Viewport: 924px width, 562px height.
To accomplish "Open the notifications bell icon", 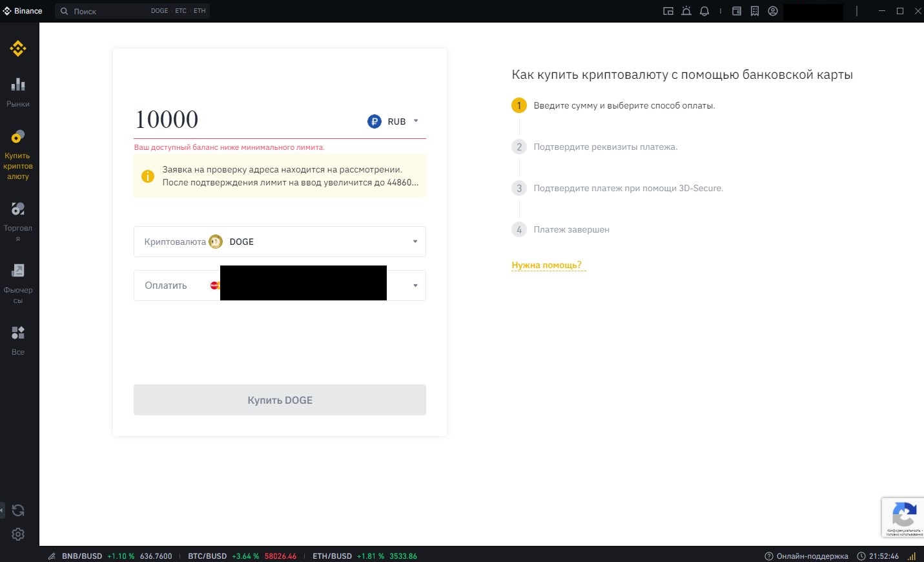I will pos(704,11).
